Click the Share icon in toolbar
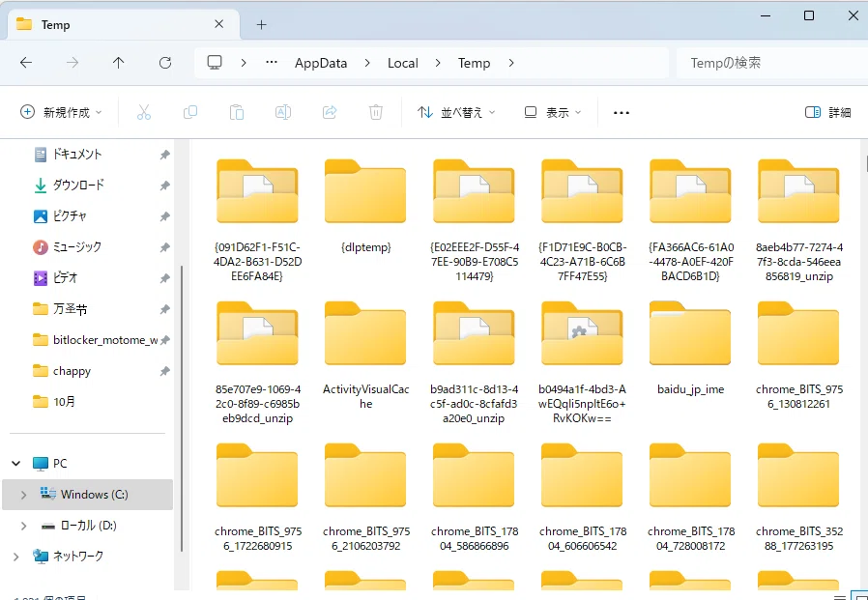 [330, 112]
